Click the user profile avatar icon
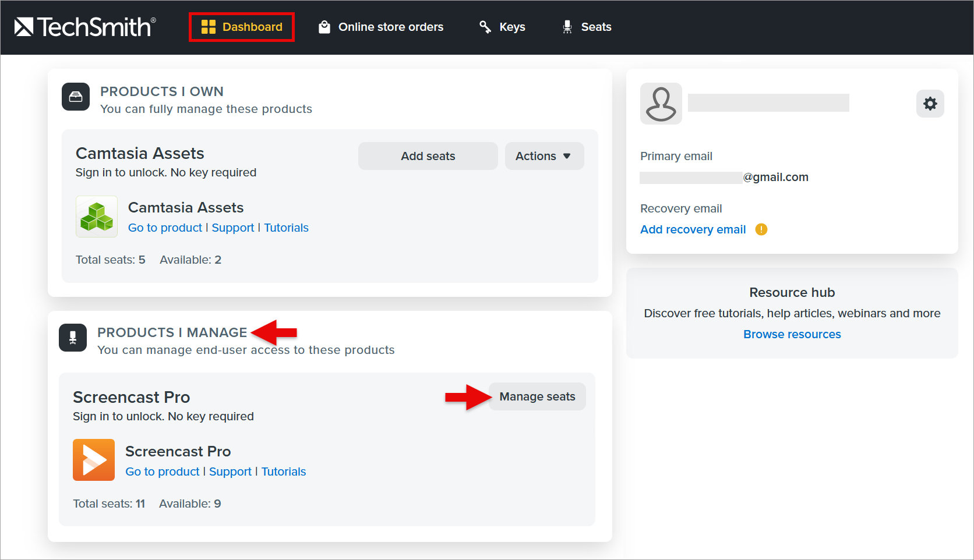Viewport: 974px width, 560px height. (x=661, y=104)
